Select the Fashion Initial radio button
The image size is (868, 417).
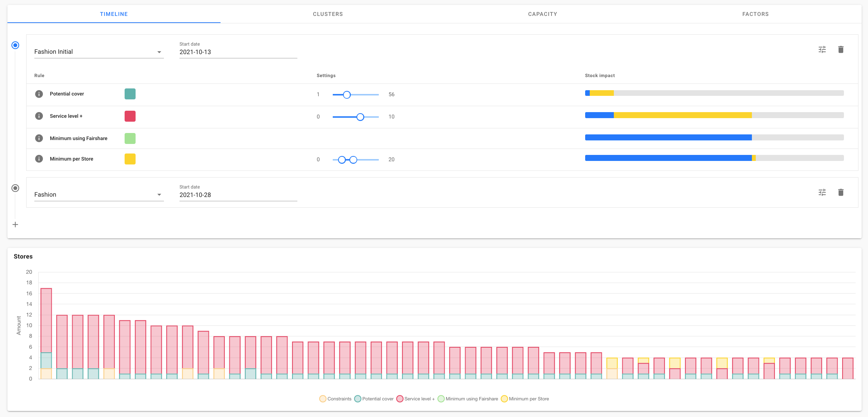[x=15, y=45]
